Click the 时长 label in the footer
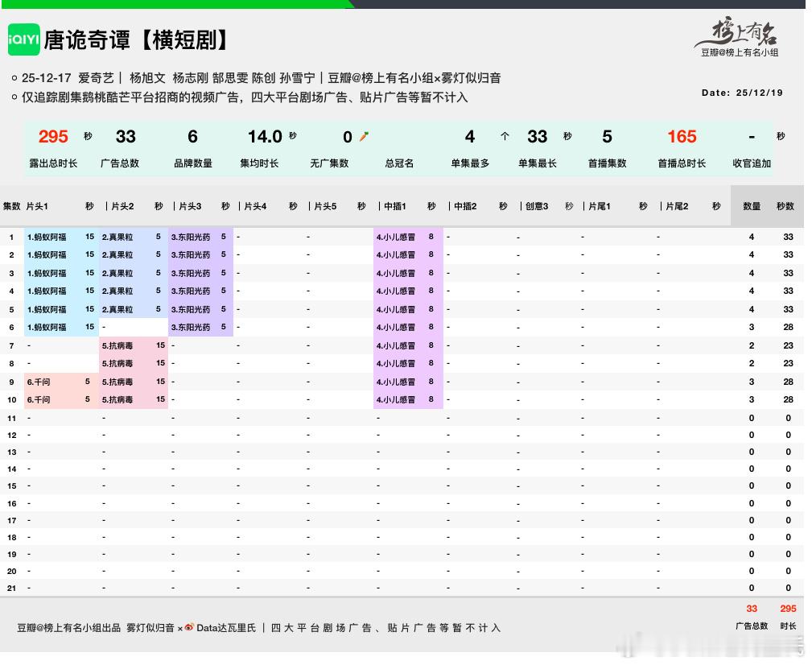The image size is (812, 665). [x=788, y=626]
